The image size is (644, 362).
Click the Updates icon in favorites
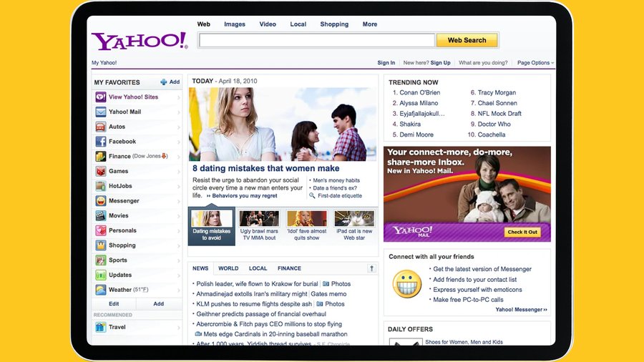click(101, 275)
